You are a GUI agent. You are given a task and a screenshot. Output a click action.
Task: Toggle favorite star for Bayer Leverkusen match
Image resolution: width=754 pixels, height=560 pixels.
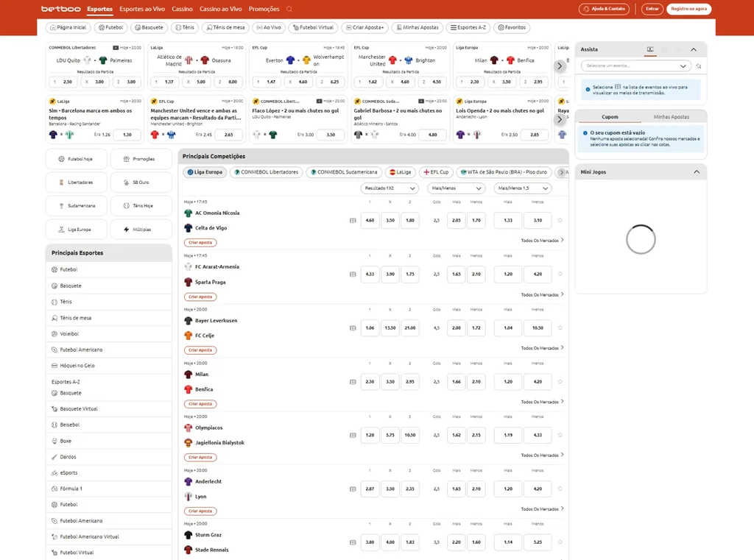(x=560, y=327)
